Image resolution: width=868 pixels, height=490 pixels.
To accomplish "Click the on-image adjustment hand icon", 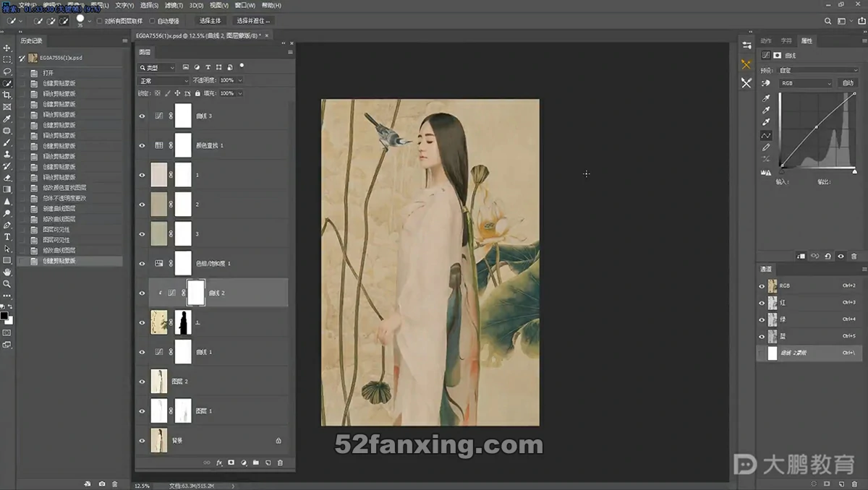I will [766, 83].
